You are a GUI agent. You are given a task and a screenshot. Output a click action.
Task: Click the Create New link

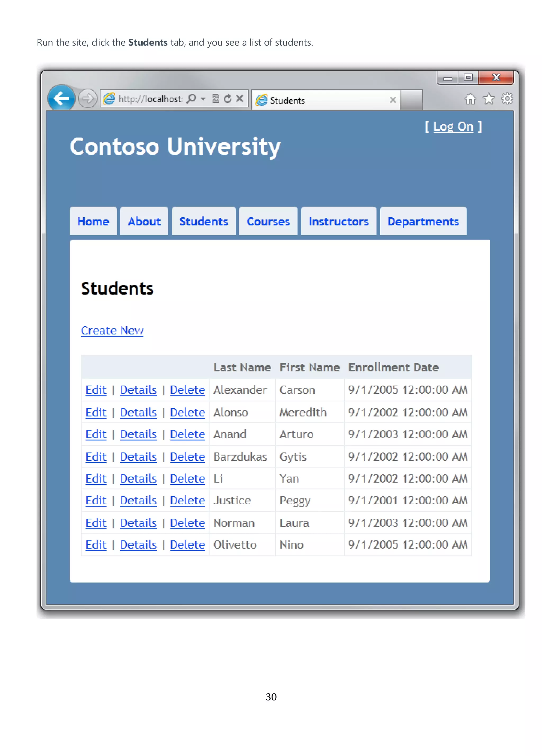[x=112, y=330]
